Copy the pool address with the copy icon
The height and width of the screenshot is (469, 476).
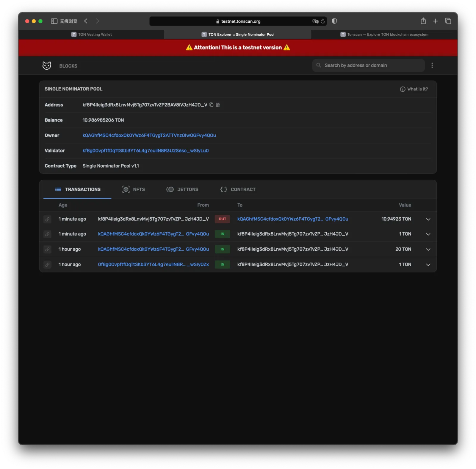pyautogui.click(x=211, y=105)
